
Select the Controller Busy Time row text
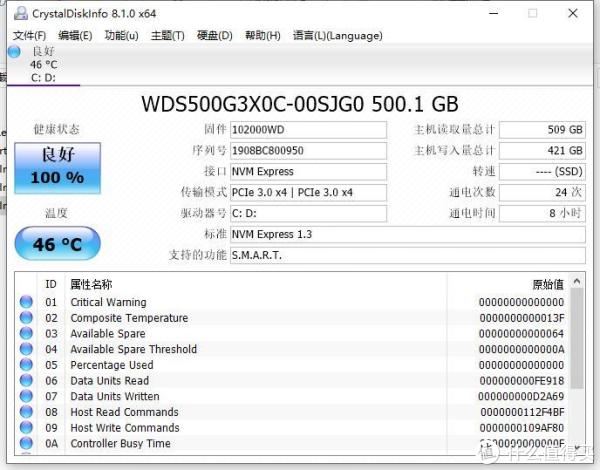(121, 443)
